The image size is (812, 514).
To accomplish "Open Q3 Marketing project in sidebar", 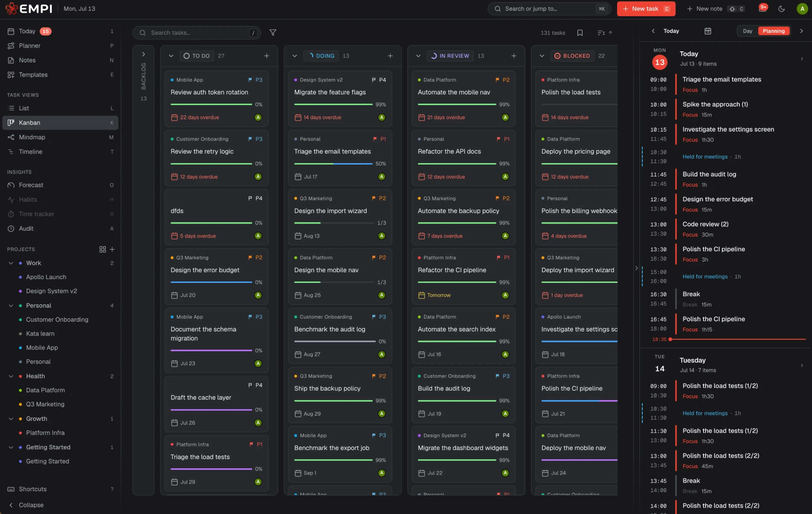I will coord(45,404).
